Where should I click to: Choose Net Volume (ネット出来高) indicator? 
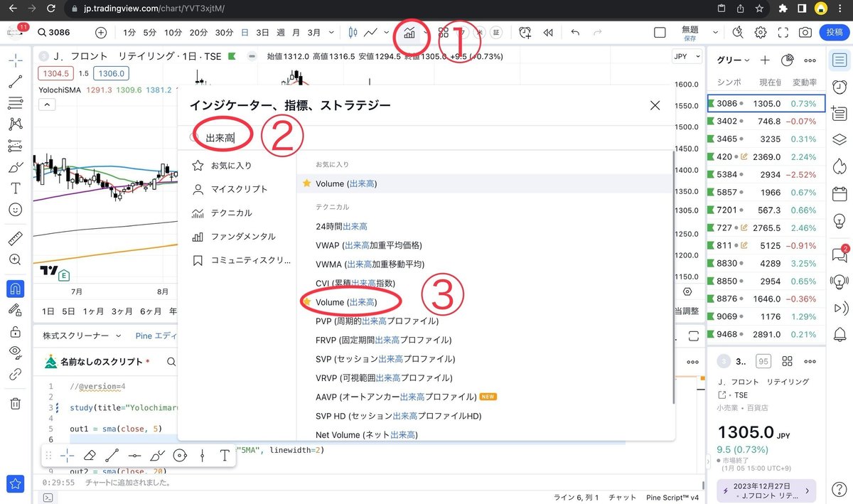(484, 434)
